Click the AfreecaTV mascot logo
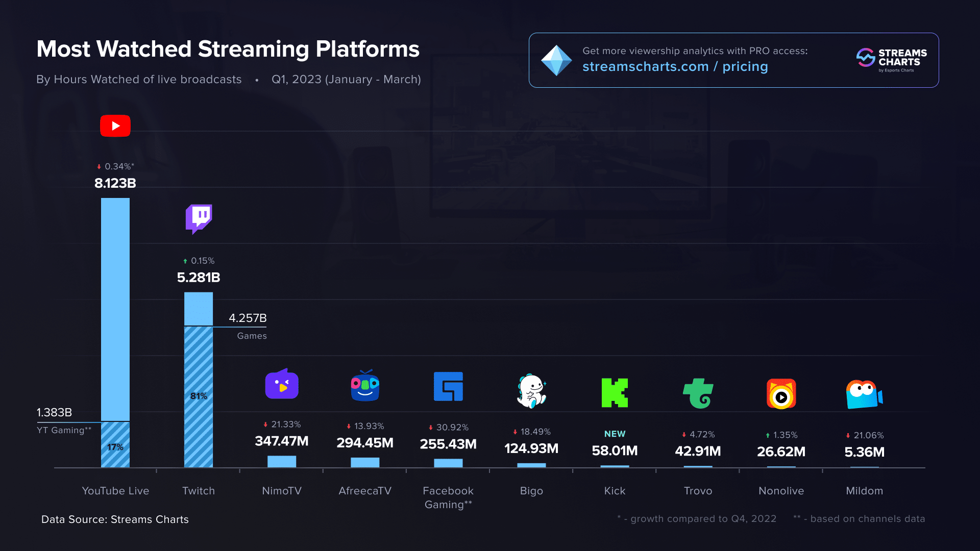 coord(365,385)
